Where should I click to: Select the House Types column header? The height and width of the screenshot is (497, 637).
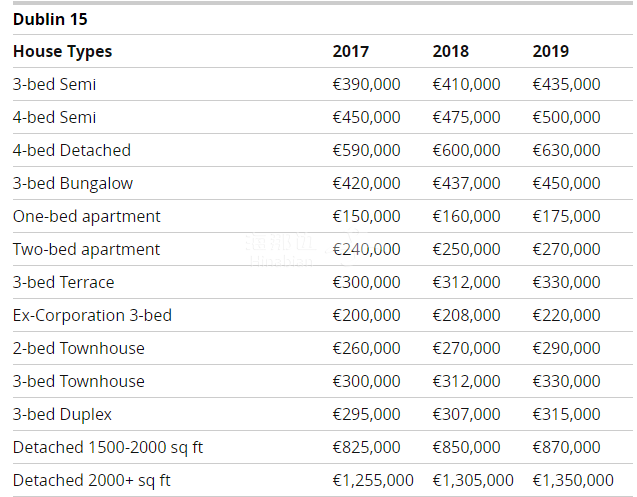coord(62,51)
